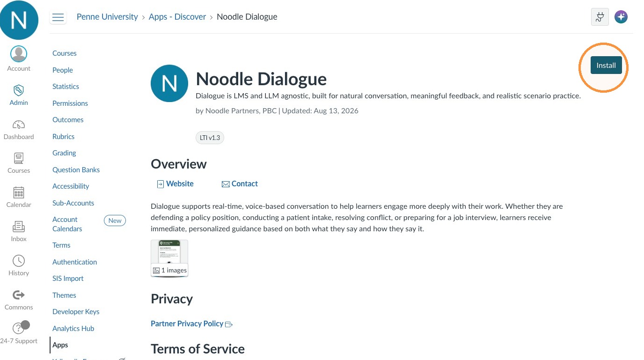
Task: Open the Account profile avatar icon
Action: point(19,54)
